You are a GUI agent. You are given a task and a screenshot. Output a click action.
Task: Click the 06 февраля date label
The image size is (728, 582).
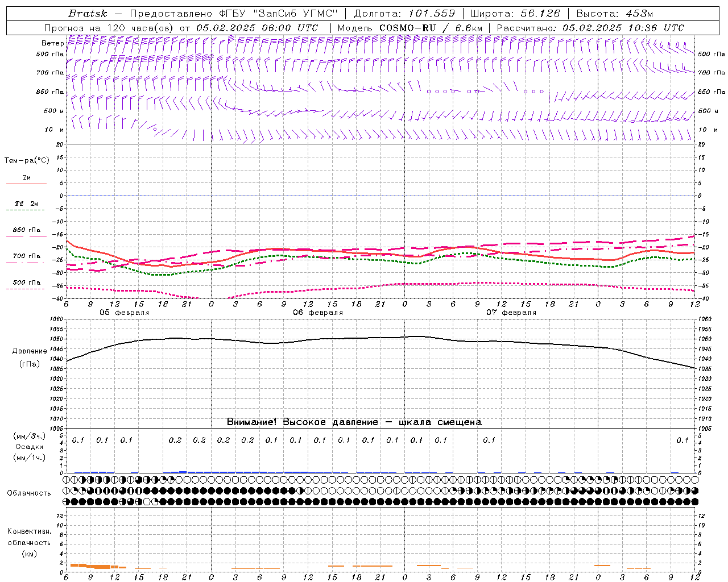point(318,313)
